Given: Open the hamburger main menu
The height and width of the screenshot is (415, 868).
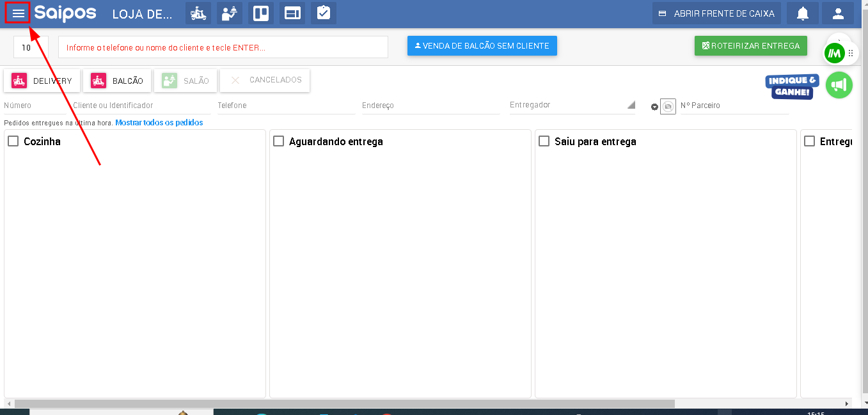Looking at the screenshot, I should (x=18, y=13).
